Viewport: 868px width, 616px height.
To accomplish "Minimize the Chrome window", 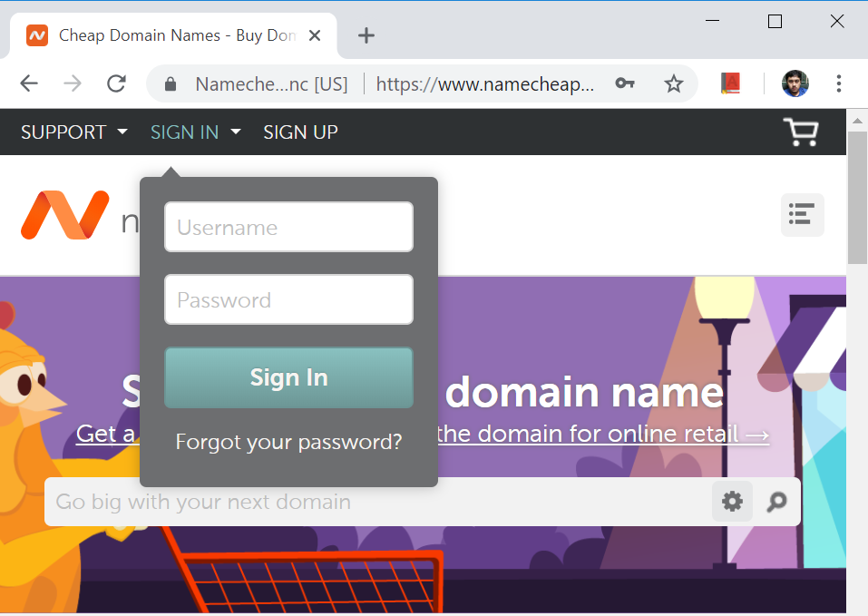I will point(712,21).
